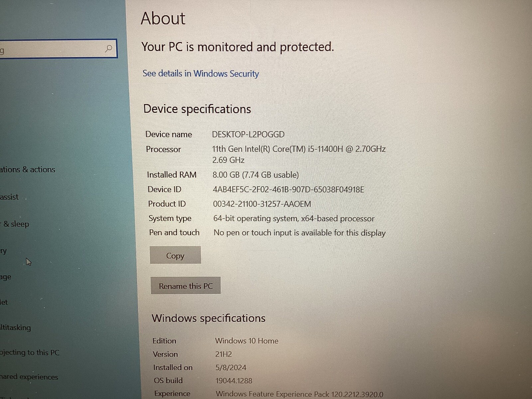
Task: Select system type 64-bit operating system text
Action: (294, 218)
